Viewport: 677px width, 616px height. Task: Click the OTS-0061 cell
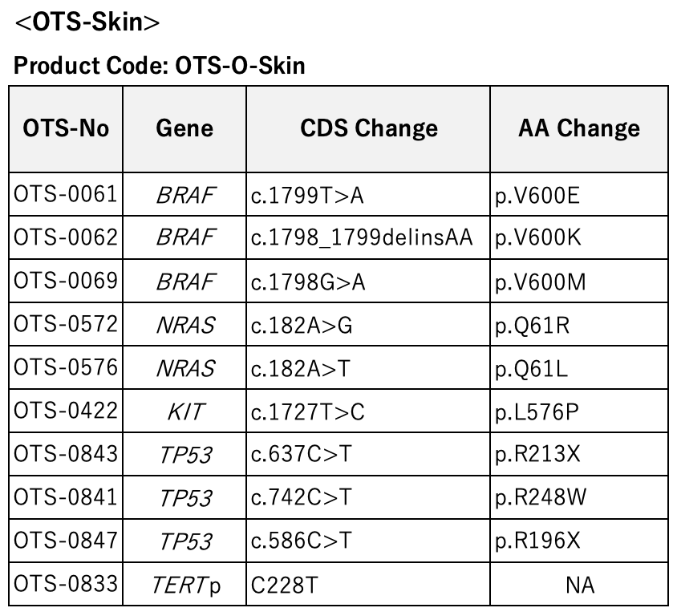point(66,194)
